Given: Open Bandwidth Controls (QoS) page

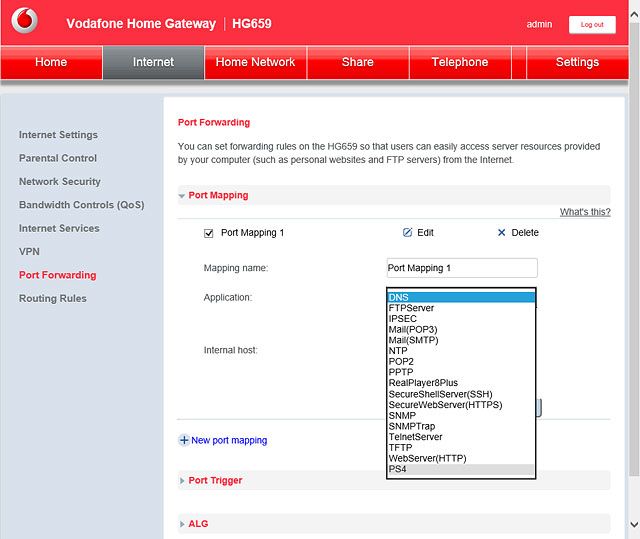Looking at the screenshot, I should click(82, 205).
